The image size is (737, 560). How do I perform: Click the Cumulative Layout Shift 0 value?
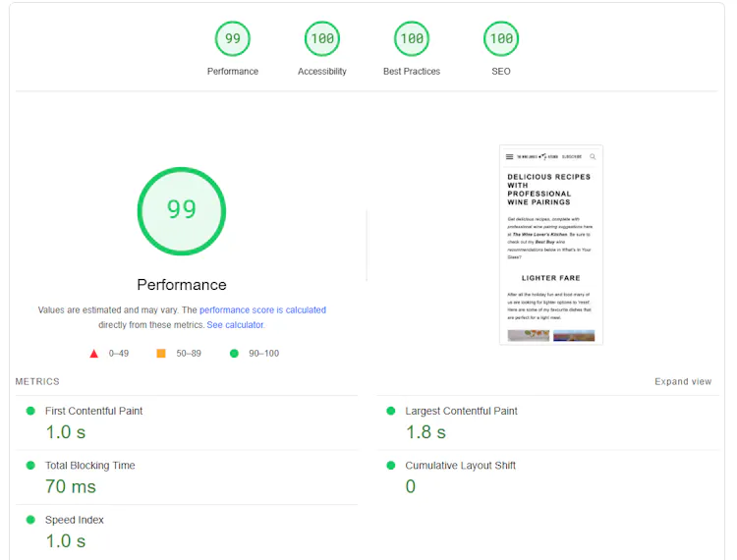pos(411,486)
